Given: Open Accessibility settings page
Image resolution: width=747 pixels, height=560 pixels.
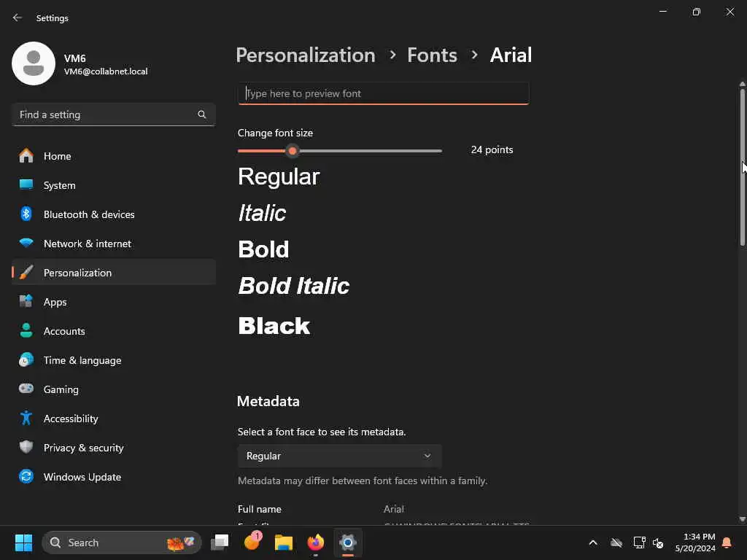Looking at the screenshot, I should (x=113, y=418).
